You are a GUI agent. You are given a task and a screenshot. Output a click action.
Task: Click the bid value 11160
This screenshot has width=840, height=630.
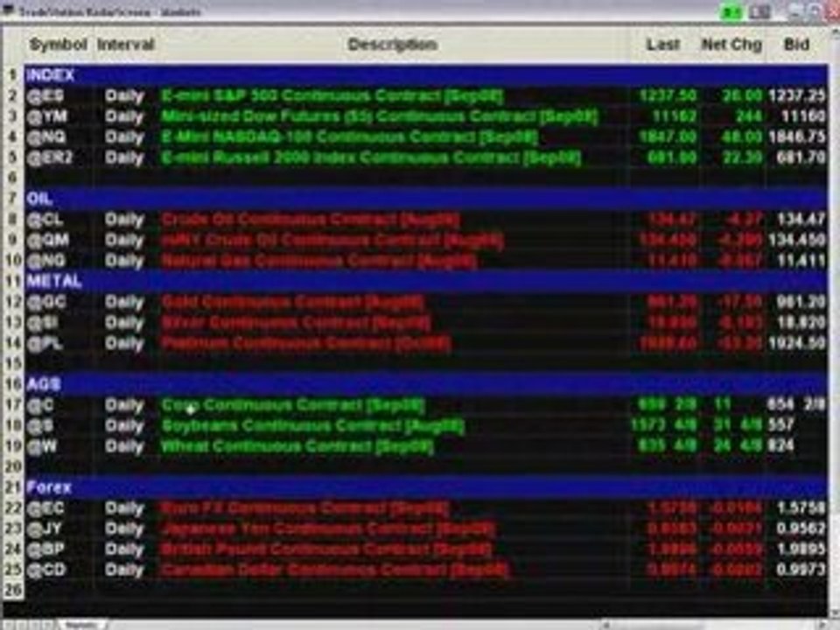click(803, 116)
